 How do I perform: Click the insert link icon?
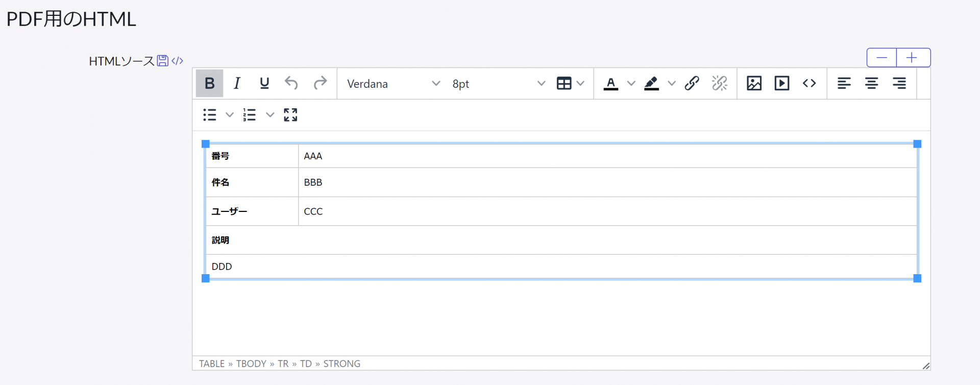pos(692,83)
